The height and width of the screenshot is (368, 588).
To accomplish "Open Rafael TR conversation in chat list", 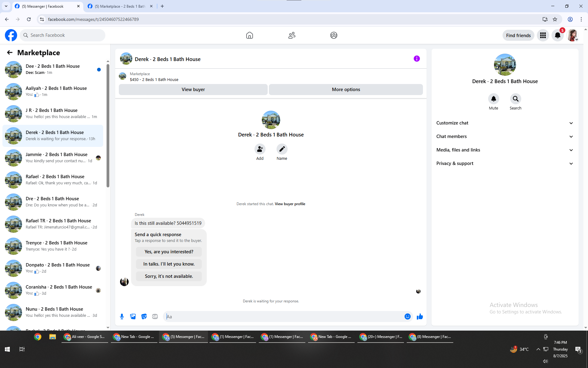I will coord(53,224).
